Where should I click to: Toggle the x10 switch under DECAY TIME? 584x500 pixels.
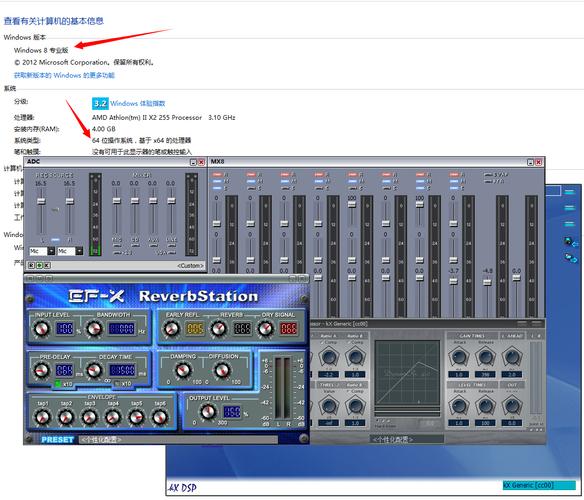117,384
